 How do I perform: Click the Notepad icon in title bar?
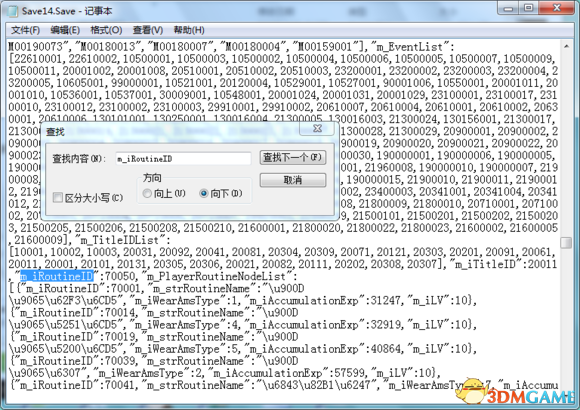pyautogui.click(x=13, y=11)
